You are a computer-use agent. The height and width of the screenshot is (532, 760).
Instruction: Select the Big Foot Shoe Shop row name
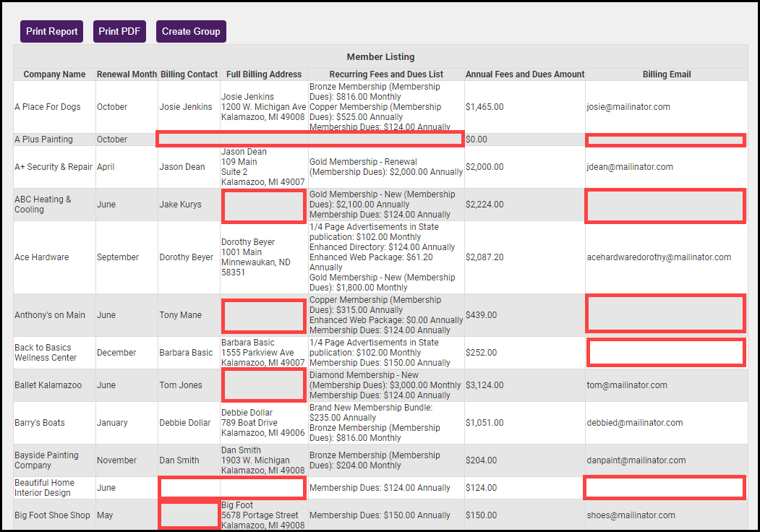(52, 515)
